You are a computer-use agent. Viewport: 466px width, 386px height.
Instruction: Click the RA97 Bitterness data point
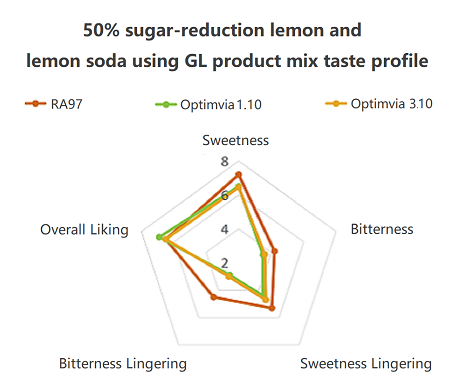[274, 251]
